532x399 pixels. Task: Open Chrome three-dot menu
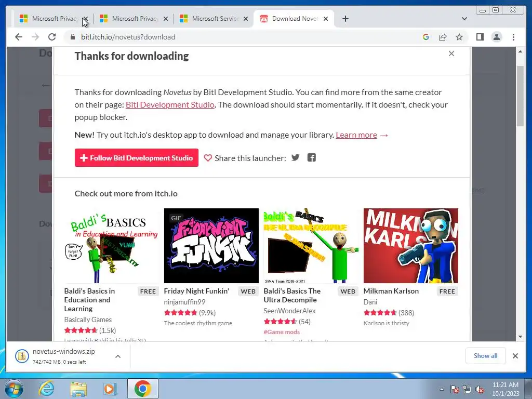(513, 37)
